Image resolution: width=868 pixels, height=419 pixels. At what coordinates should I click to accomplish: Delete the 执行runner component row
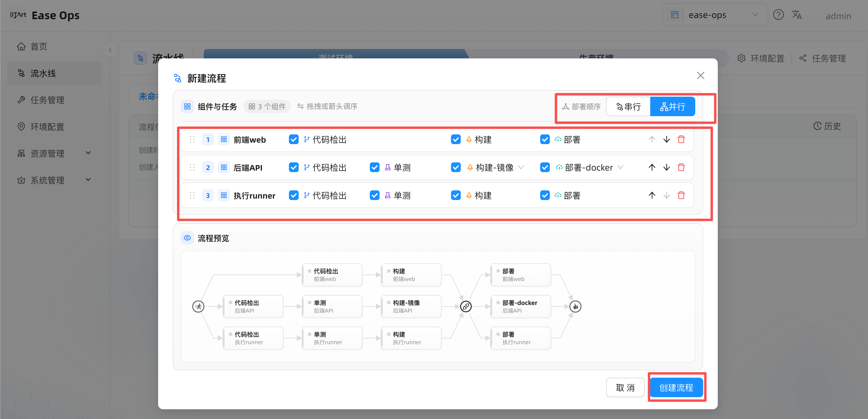click(x=681, y=195)
